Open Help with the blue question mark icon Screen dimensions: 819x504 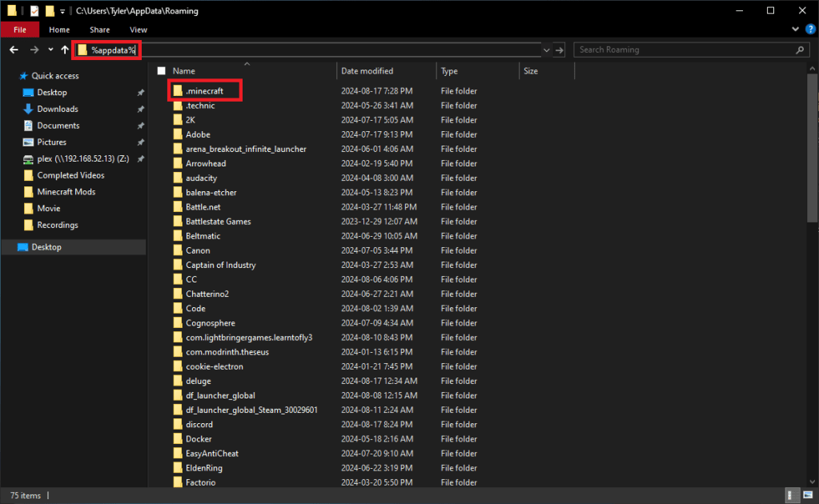(809, 30)
